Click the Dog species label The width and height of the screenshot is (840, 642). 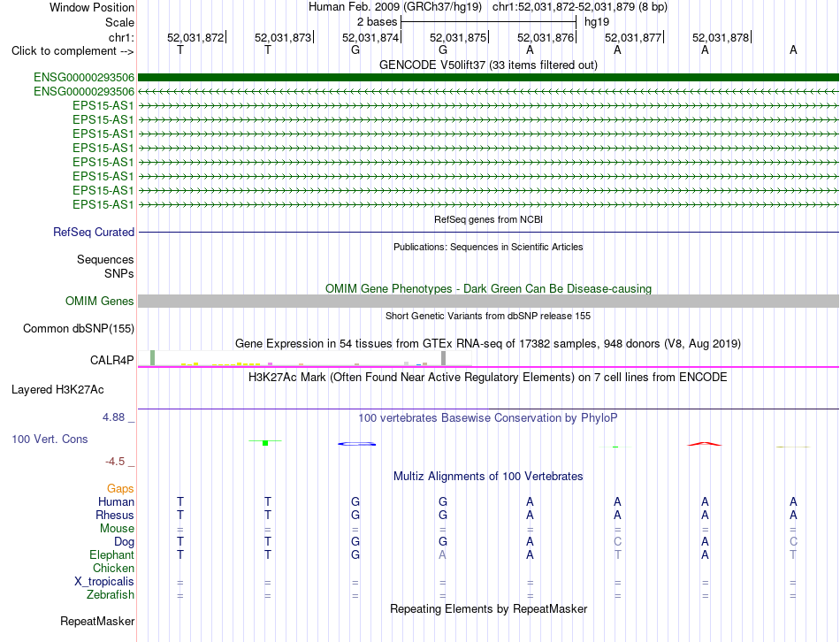click(124, 541)
